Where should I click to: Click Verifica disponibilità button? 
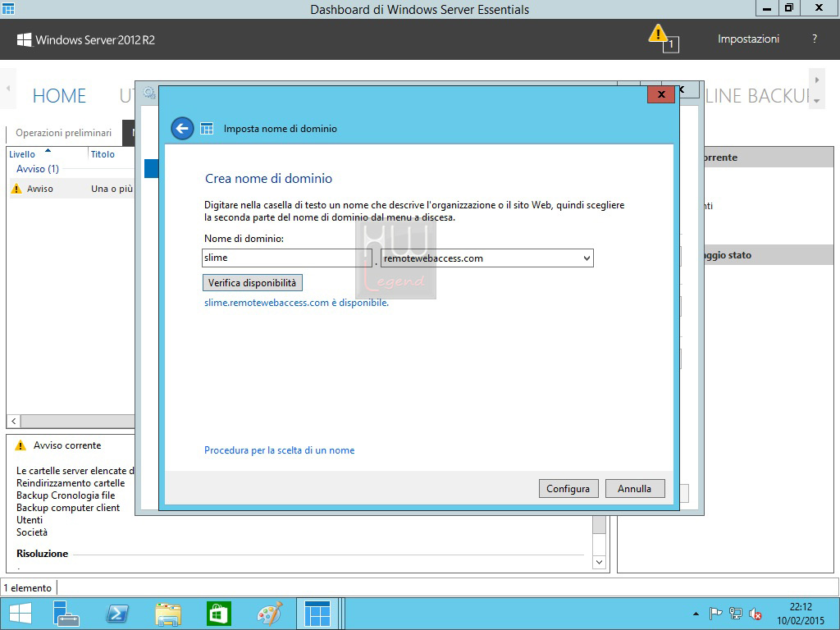(x=253, y=283)
